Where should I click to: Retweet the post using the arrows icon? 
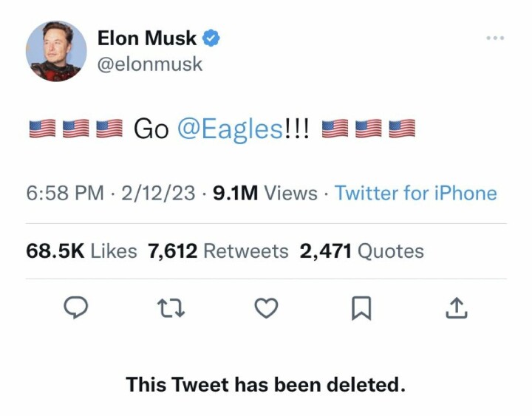pos(171,309)
